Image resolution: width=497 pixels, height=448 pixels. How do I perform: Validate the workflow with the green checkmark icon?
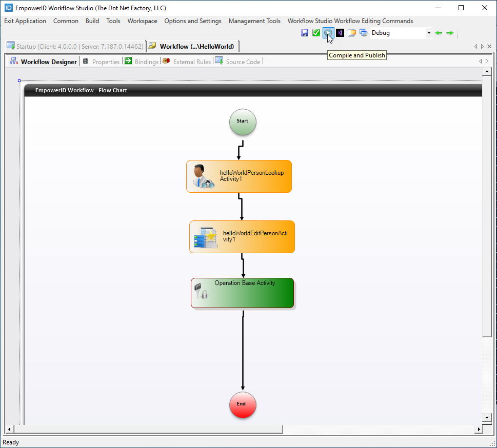point(316,32)
